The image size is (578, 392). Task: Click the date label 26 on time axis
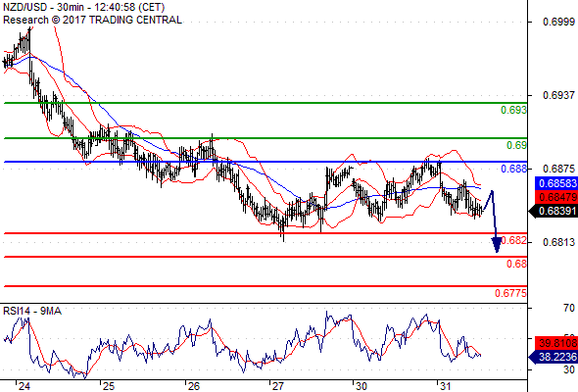(194, 386)
